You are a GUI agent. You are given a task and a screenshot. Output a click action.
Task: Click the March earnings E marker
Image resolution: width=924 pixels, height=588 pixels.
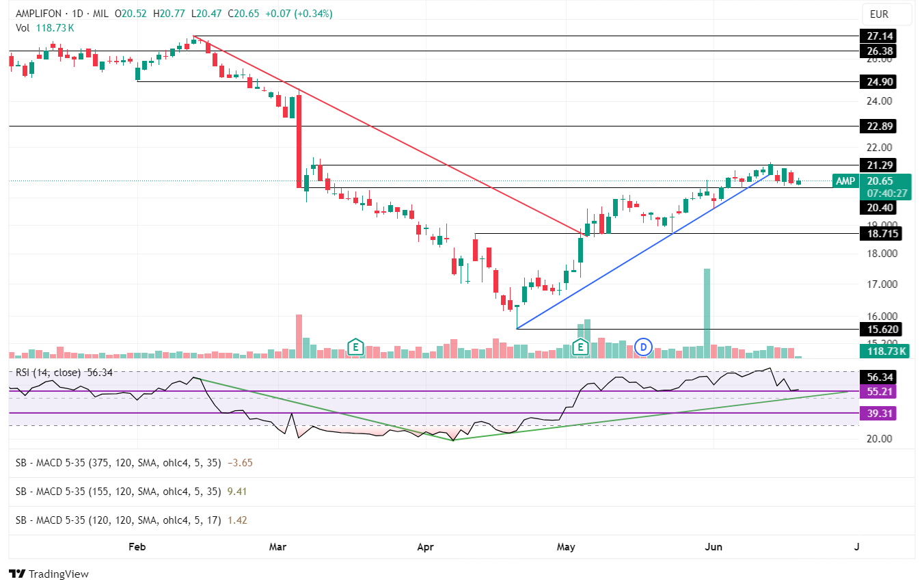point(354,347)
